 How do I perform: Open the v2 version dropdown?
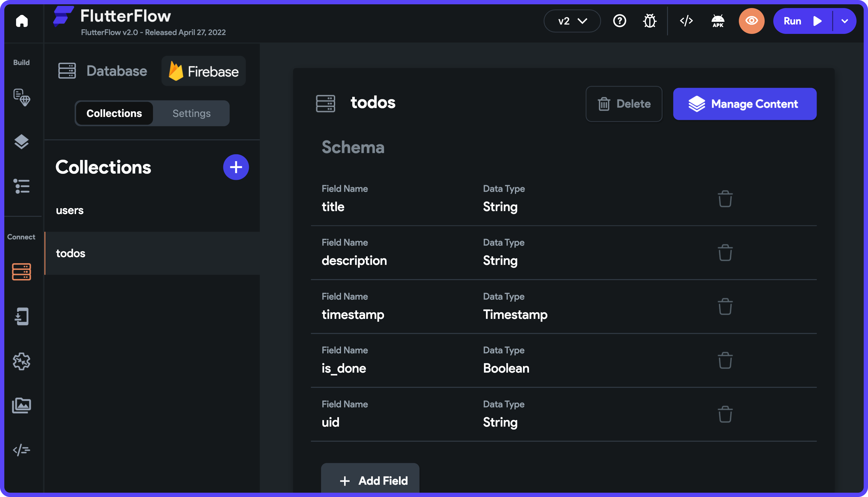pos(572,21)
